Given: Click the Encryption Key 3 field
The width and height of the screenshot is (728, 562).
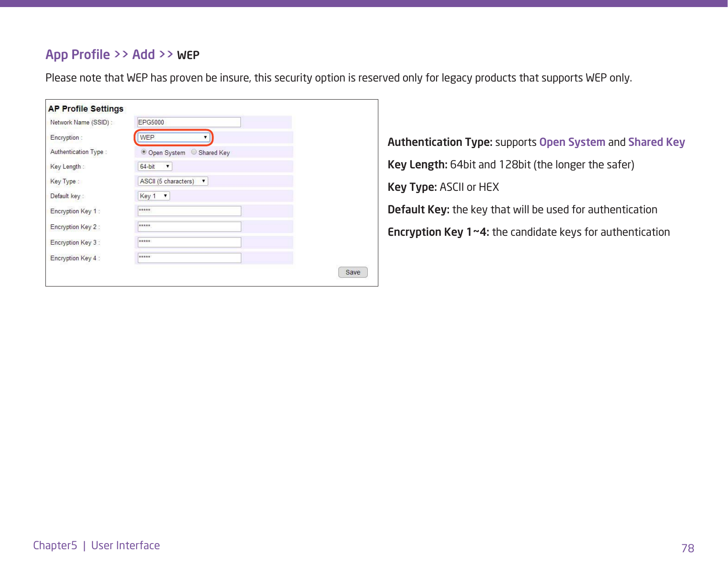Looking at the screenshot, I should (189, 242).
